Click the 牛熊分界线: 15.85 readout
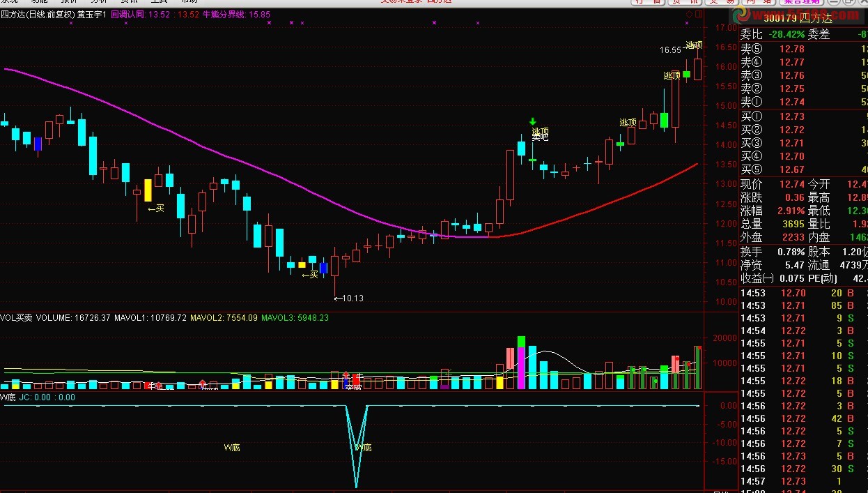Image resolution: width=868 pixels, height=493 pixels. pos(236,14)
